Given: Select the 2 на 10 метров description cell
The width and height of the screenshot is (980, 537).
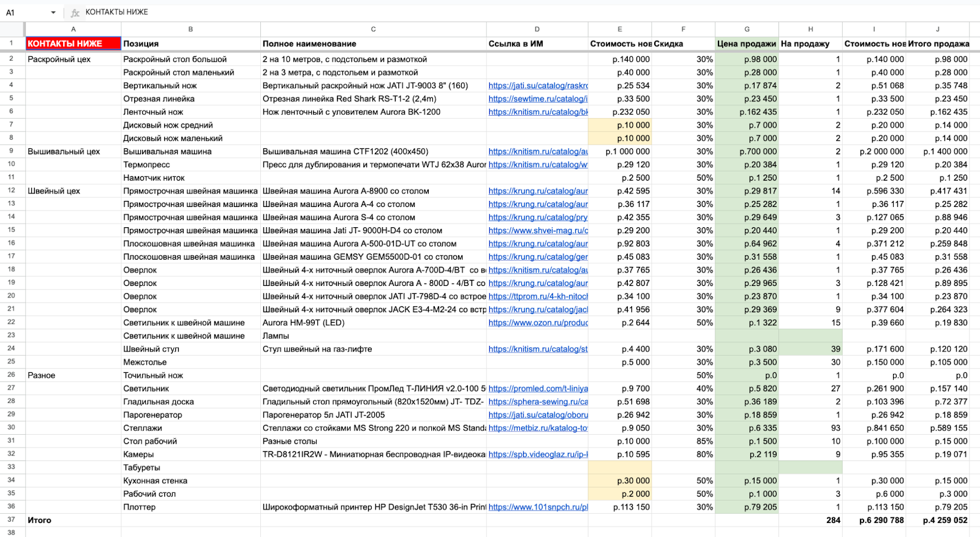Looking at the screenshot, I should click(374, 59).
